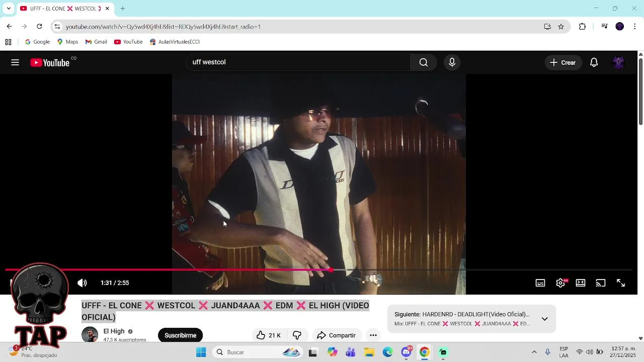Open the Windows Start menu

pos(201,352)
